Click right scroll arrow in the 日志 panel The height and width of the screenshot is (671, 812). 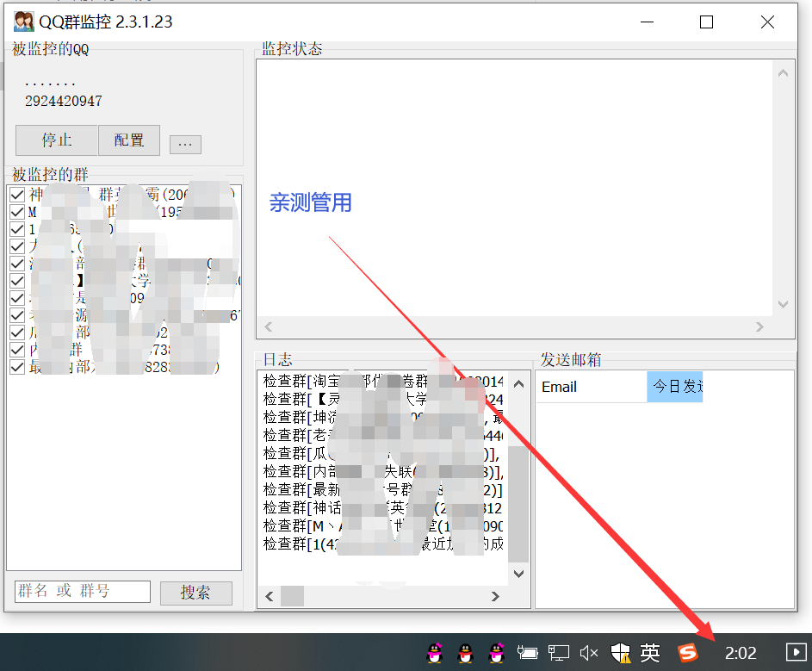pos(495,596)
